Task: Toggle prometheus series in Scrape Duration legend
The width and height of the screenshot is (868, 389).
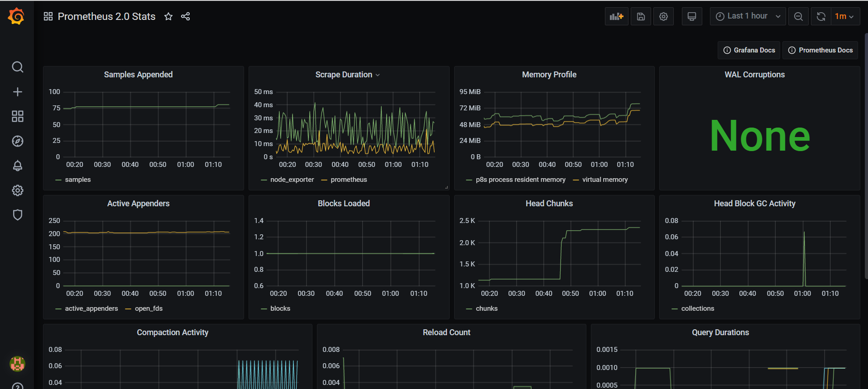Action: coord(348,180)
